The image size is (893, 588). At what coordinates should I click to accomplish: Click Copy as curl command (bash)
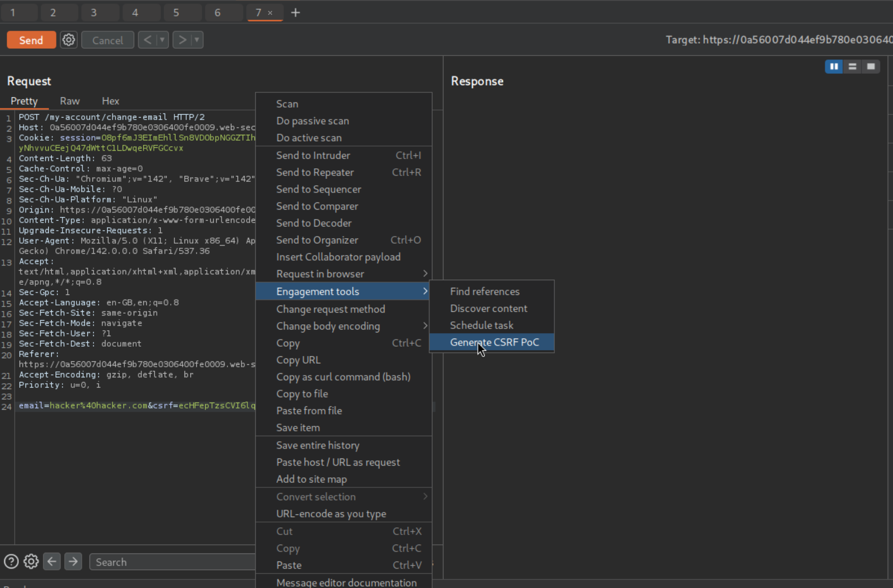tap(343, 377)
